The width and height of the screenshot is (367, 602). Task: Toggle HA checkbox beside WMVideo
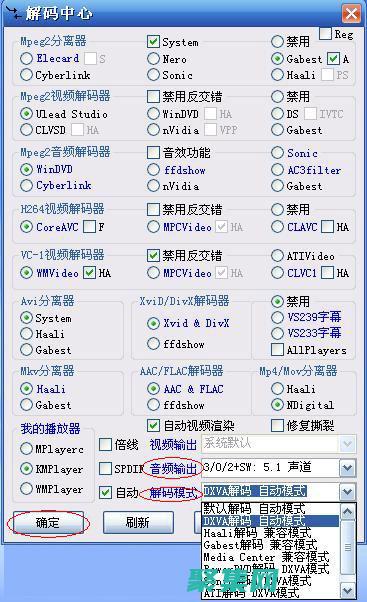coord(89,273)
